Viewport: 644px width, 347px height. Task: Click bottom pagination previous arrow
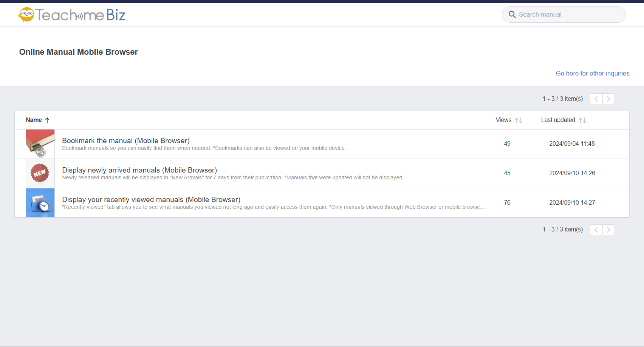(596, 230)
